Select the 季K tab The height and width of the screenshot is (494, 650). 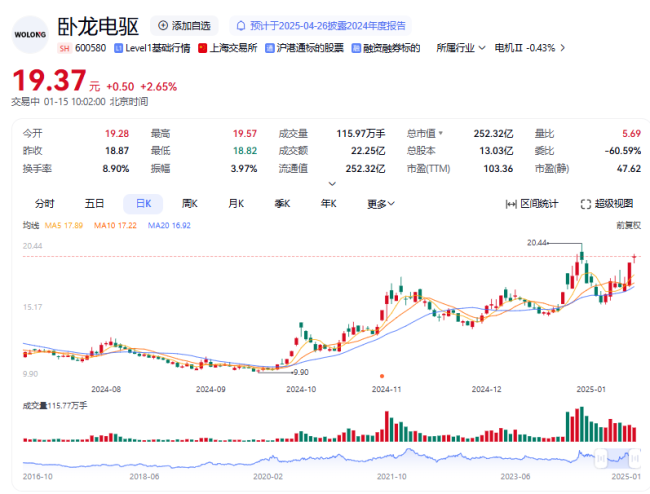(x=282, y=203)
